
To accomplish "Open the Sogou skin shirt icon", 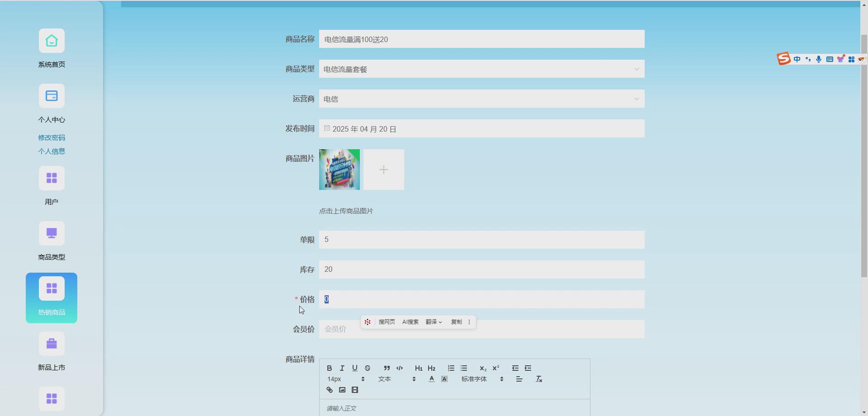I will tap(841, 59).
